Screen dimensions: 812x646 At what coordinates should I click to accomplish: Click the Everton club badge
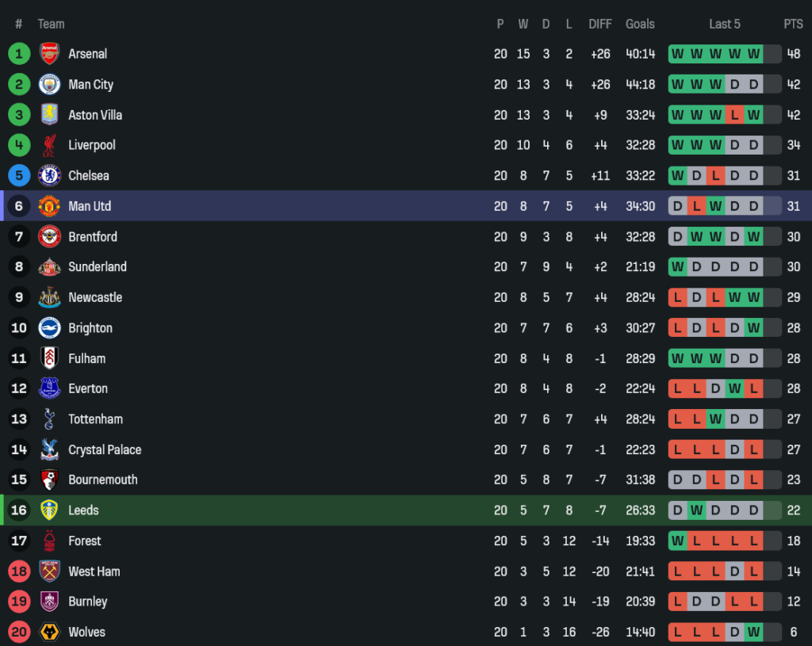pos(49,388)
